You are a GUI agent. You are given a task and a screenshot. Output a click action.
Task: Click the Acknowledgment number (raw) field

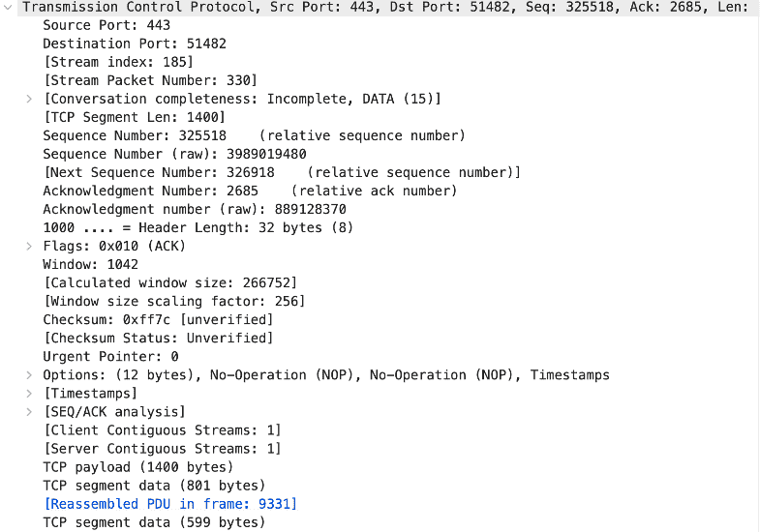click(x=194, y=209)
